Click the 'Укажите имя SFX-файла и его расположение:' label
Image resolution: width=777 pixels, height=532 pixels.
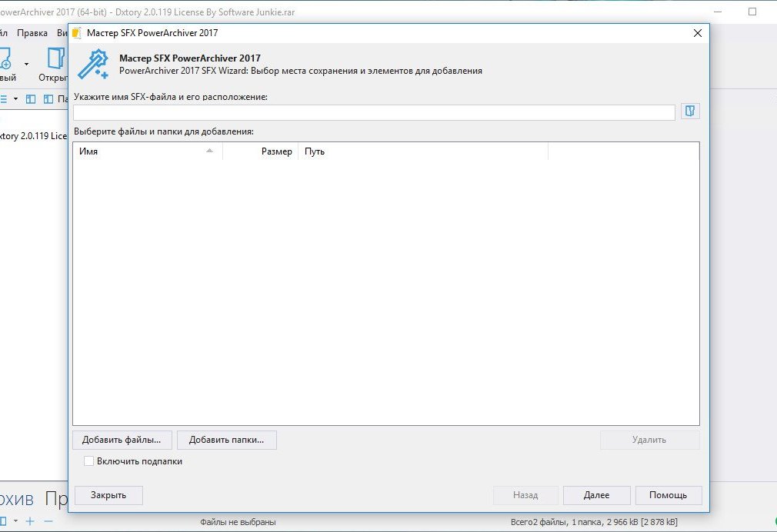171,97
